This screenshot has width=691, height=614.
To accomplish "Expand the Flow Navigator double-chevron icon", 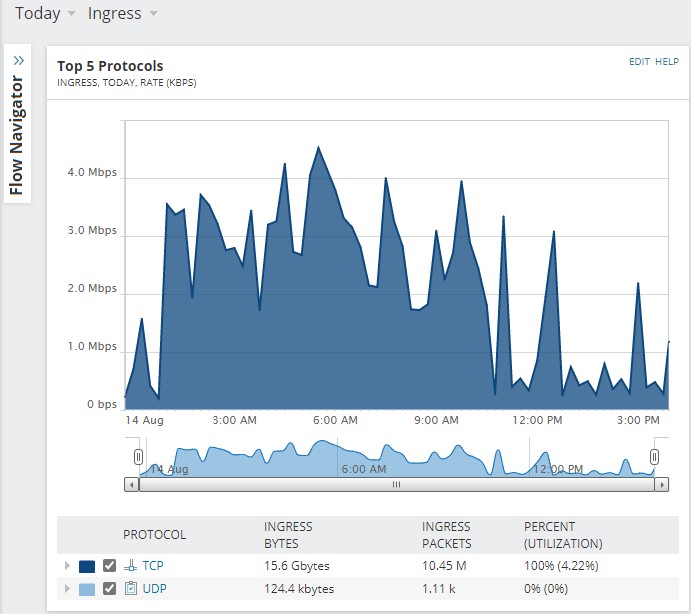I will [x=19, y=60].
